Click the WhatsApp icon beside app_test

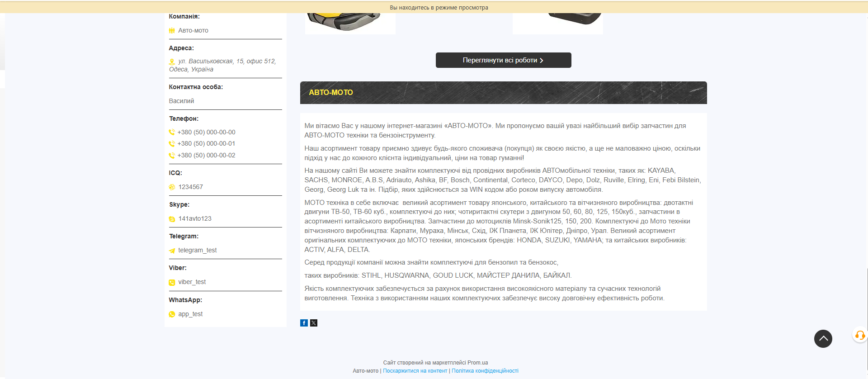click(172, 314)
